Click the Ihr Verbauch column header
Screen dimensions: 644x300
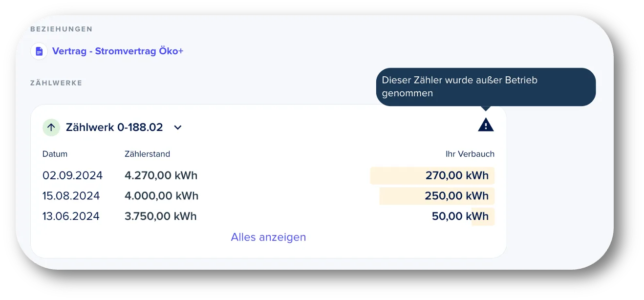click(470, 154)
